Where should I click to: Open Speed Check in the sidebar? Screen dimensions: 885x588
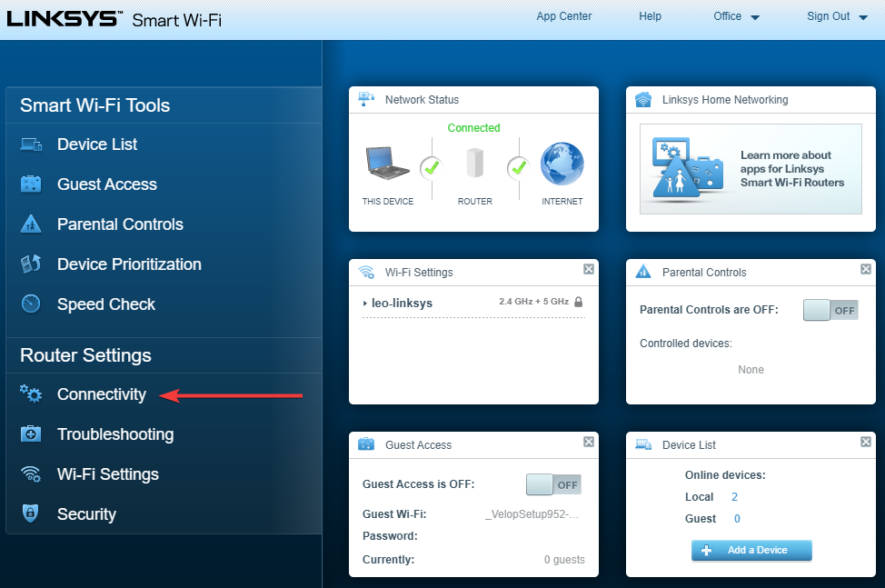106,304
